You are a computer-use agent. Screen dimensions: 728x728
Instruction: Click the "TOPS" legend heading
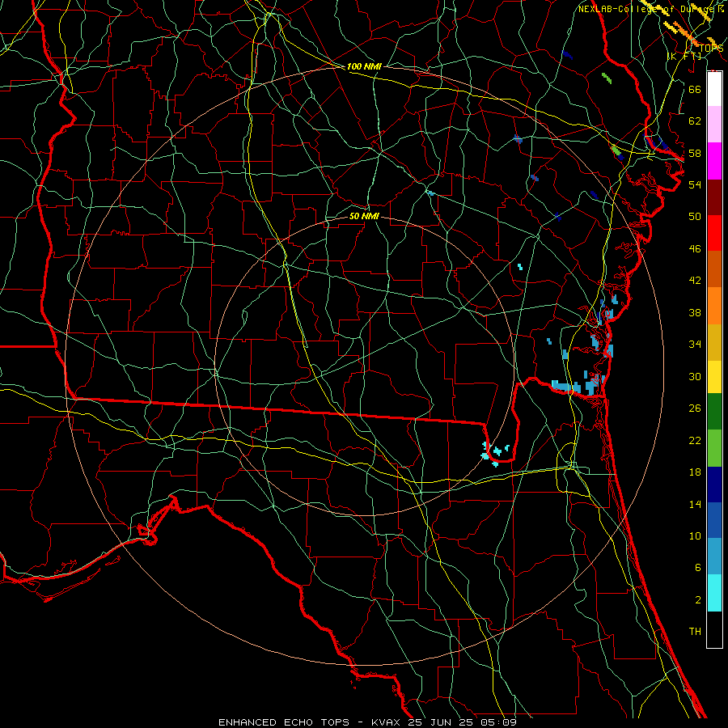(x=711, y=49)
